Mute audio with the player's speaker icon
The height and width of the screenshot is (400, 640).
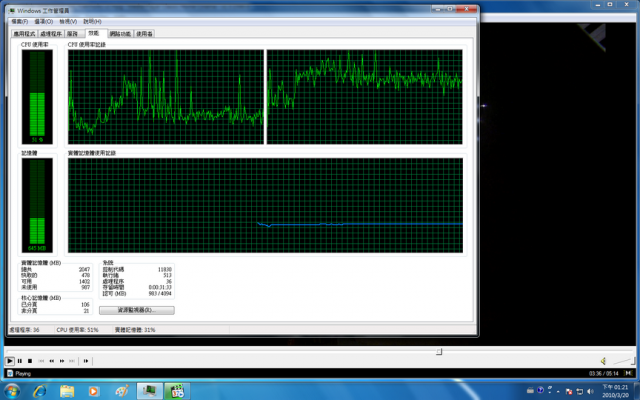[603, 361]
